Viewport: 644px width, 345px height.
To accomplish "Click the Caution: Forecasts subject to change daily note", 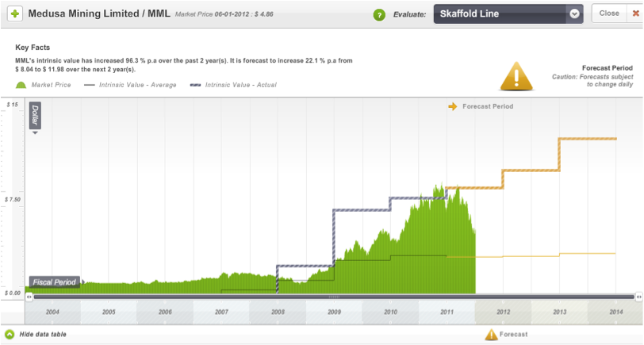I will [592, 81].
